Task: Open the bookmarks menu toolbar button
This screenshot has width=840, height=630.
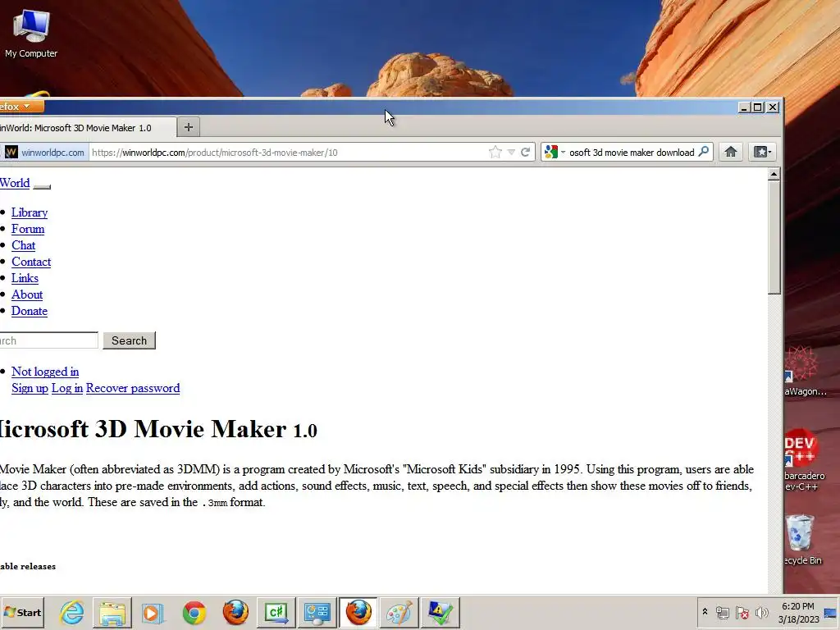Action: (762, 152)
